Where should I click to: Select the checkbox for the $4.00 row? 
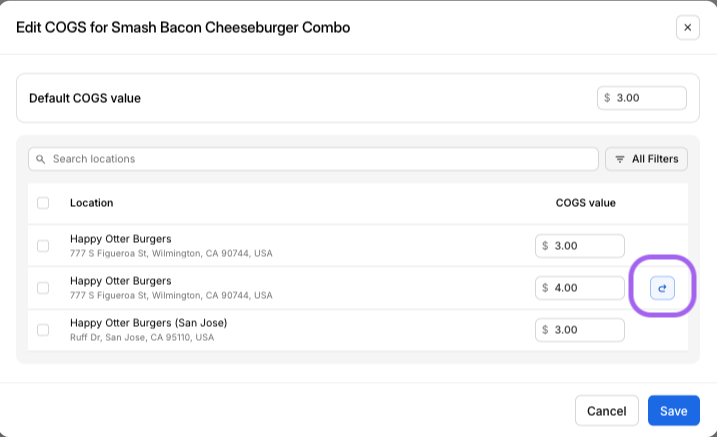43,288
